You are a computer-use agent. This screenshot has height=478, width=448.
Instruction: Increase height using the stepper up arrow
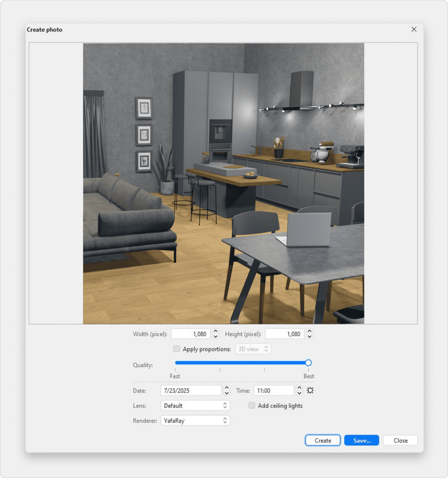[309, 331]
